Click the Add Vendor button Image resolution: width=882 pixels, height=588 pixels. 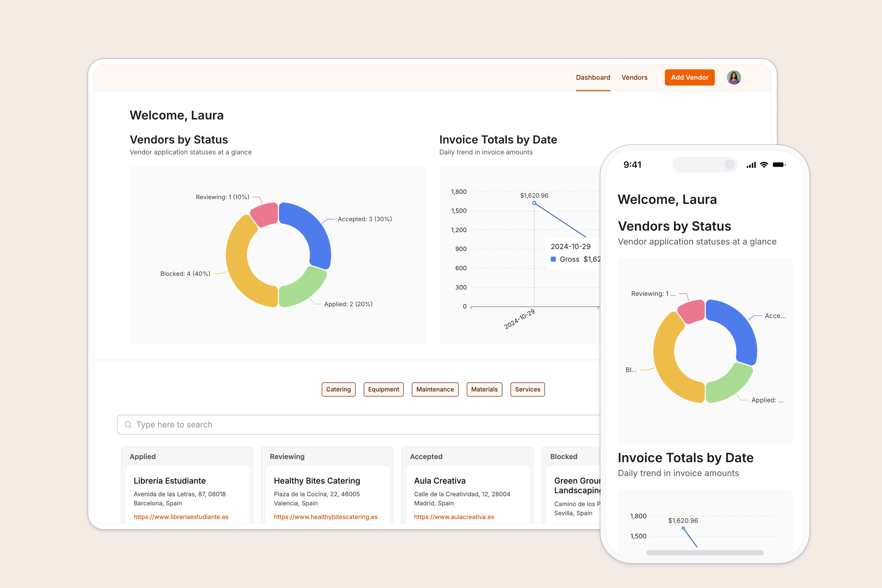point(689,77)
